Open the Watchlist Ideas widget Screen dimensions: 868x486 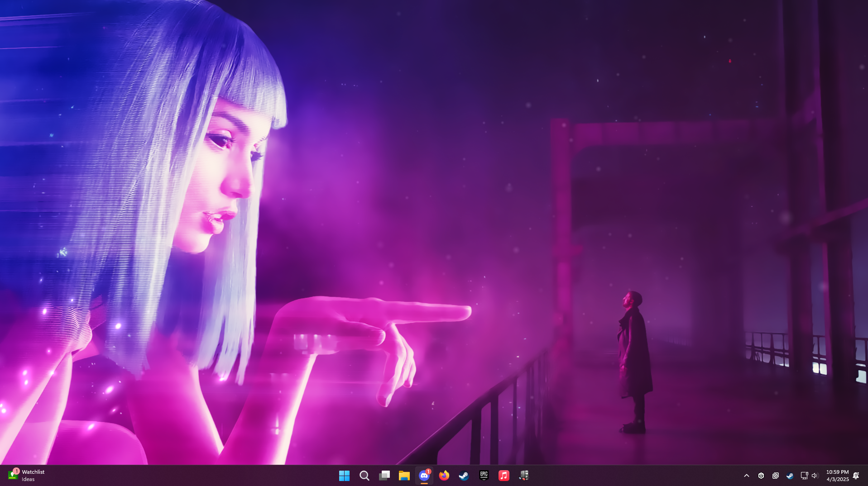tap(27, 476)
